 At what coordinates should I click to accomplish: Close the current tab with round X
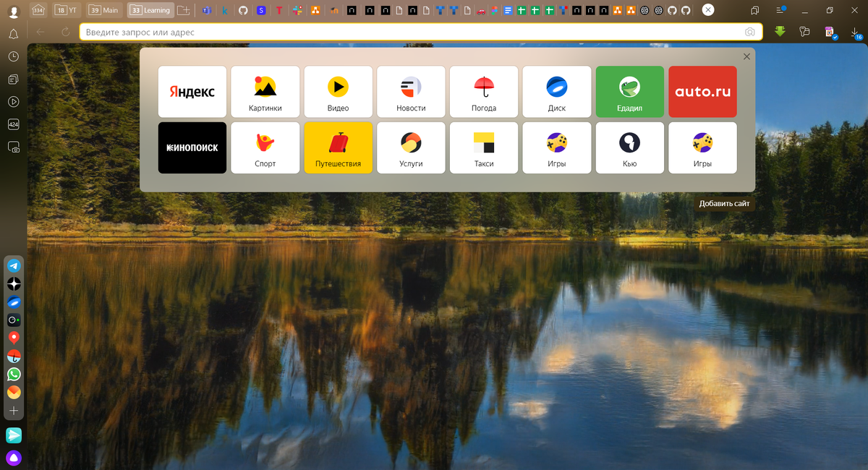pyautogui.click(x=708, y=10)
